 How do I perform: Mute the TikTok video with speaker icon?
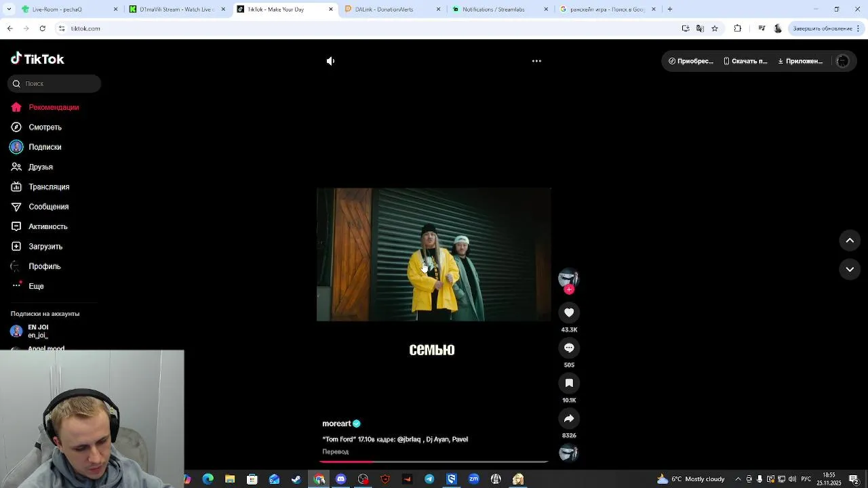(330, 61)
